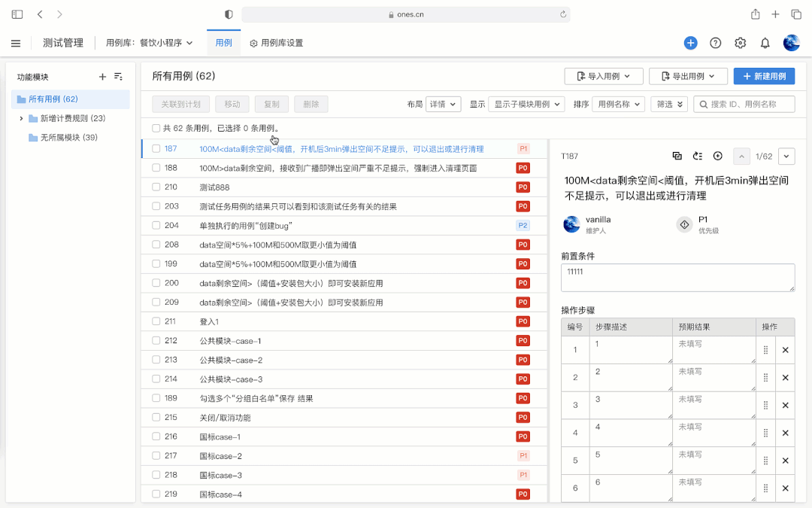
Task: Check the checkbox for case 188
Action: pos(156,168)
